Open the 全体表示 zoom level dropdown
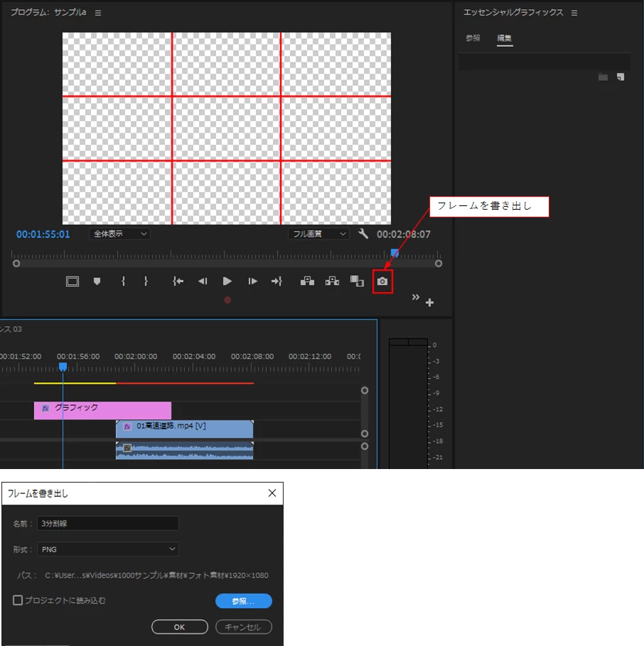Viewport: 644px width, 646px height. coord(119,234)
